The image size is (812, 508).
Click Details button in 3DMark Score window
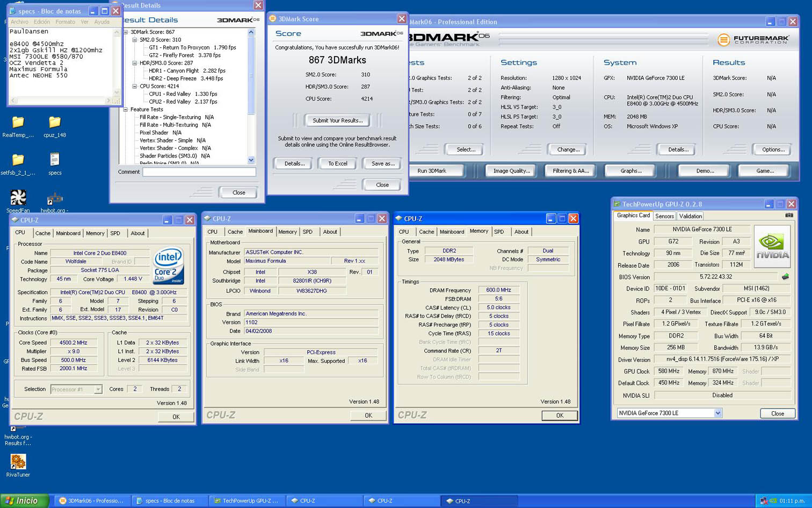(x=294, y=163)
